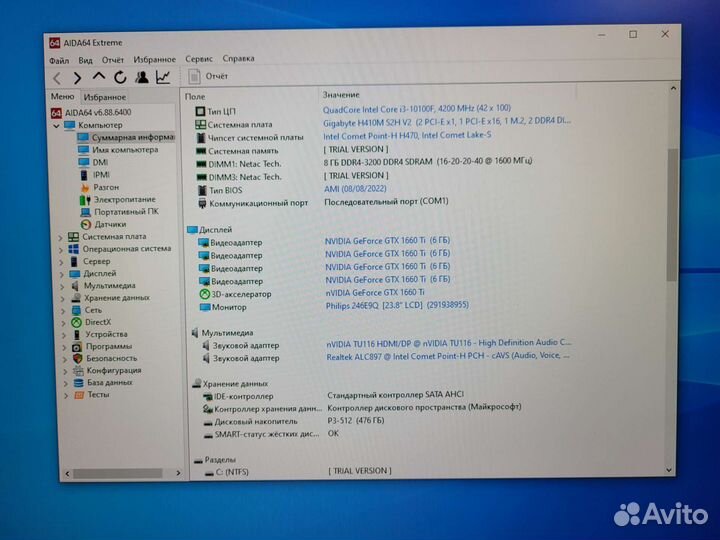Click the Коммуникационный порт icon
This screenshot has height=540, width=720.
202,203
